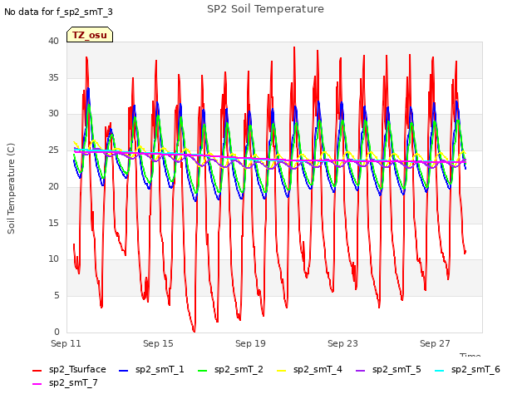The image size is (532, 399).
Task: Click the 0 y-axis tick label
Action: click(x=57, y=332)
